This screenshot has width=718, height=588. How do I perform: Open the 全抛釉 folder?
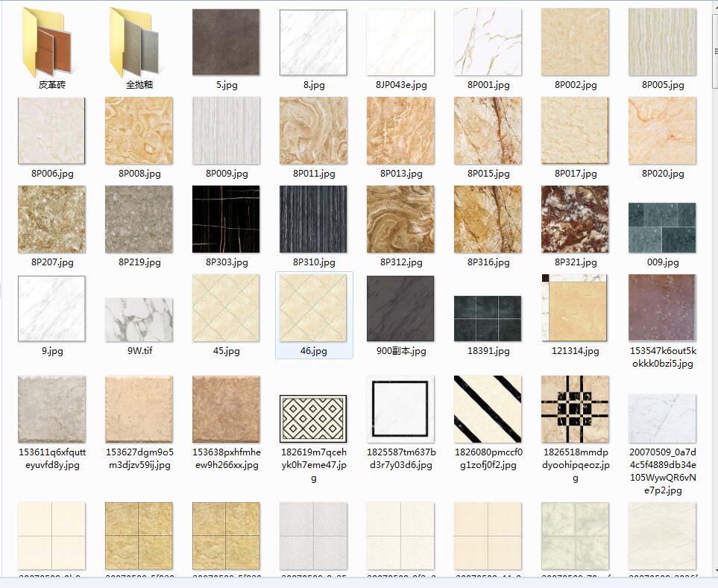135,42
